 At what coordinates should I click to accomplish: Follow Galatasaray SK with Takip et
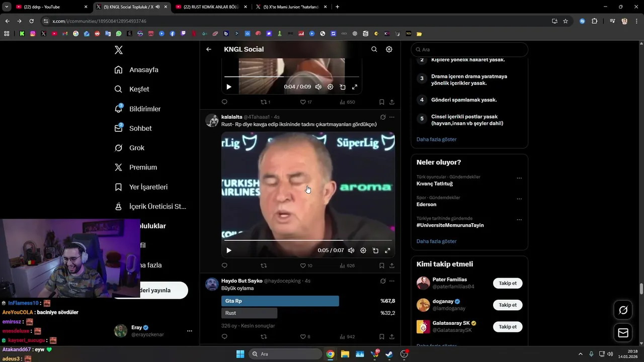pyautogui.click(x=508, y=326)
